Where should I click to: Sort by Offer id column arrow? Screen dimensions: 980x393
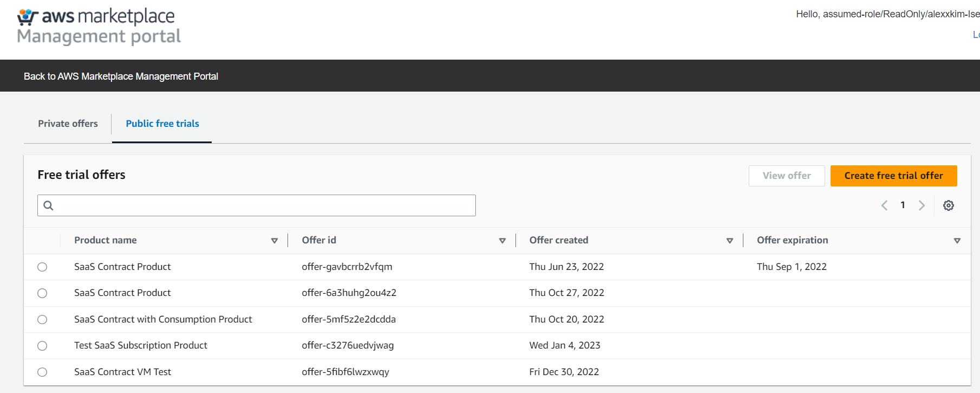pos(502,241)
